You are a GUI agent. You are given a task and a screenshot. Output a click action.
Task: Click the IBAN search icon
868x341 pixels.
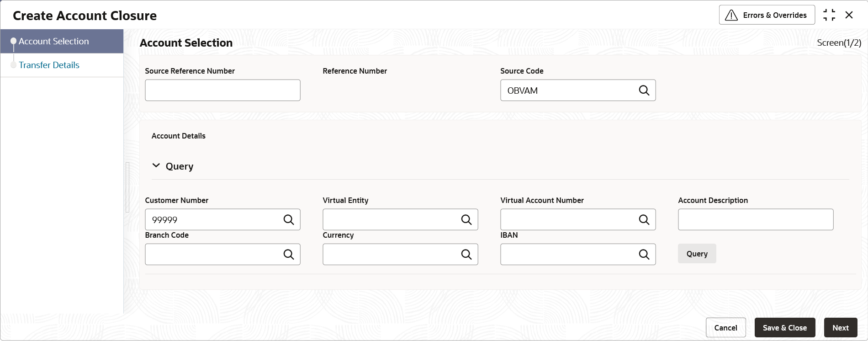click(x=644, y=255)
